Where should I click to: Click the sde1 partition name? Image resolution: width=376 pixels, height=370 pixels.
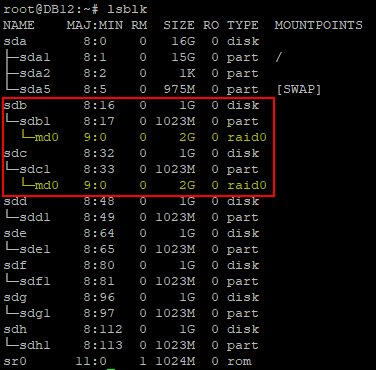point(35,249)
